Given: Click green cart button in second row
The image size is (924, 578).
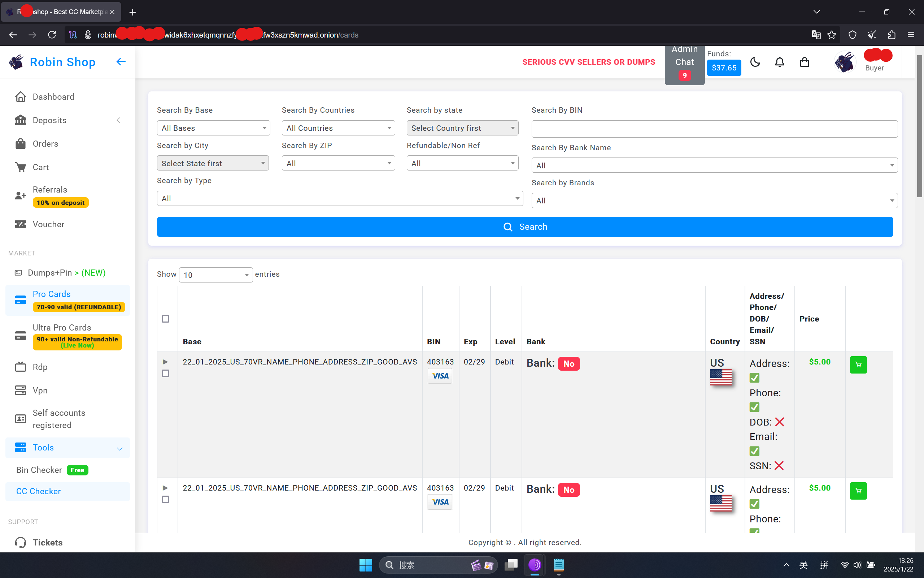Looking at the screenshot, I should 858,491.
